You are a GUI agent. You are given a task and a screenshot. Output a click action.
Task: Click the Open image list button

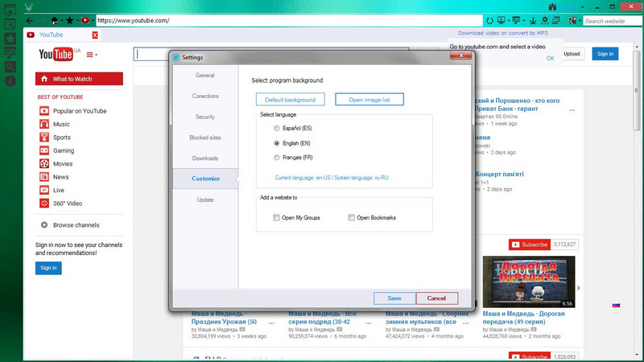(x=369, y=99)
